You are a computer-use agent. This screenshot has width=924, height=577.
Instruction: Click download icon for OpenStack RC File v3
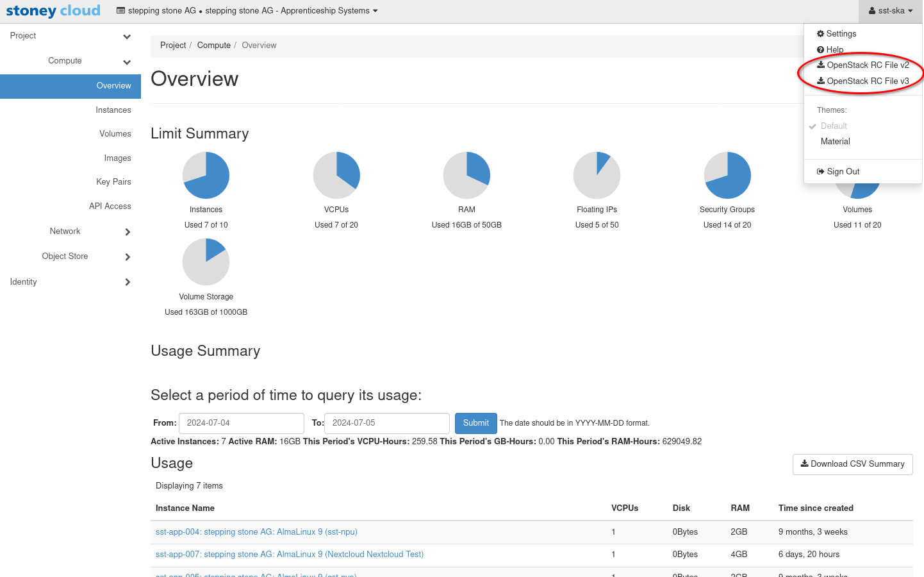point(821,81)
